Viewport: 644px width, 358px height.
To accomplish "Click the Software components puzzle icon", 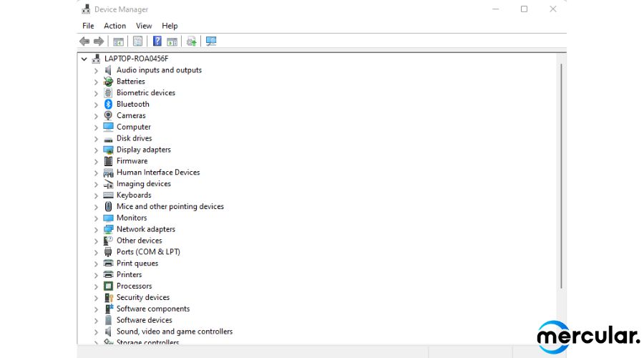I will tap(109, 309).
